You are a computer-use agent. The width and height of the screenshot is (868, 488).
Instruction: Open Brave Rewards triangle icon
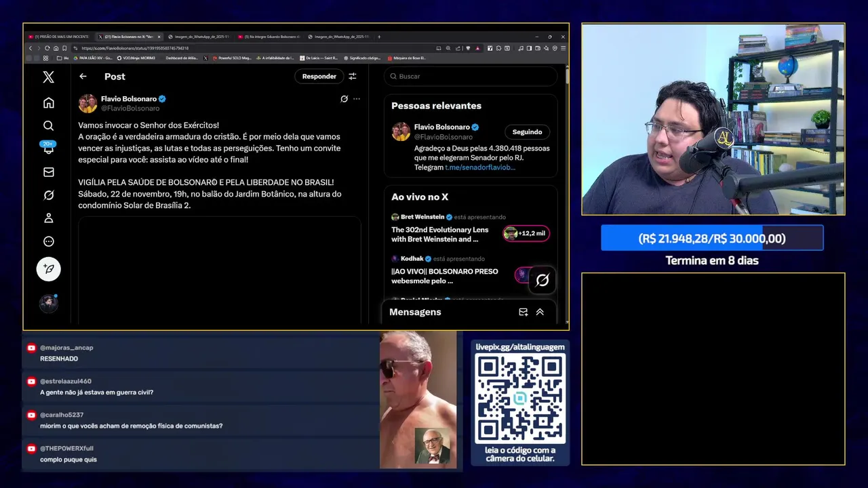coord(477,48)
